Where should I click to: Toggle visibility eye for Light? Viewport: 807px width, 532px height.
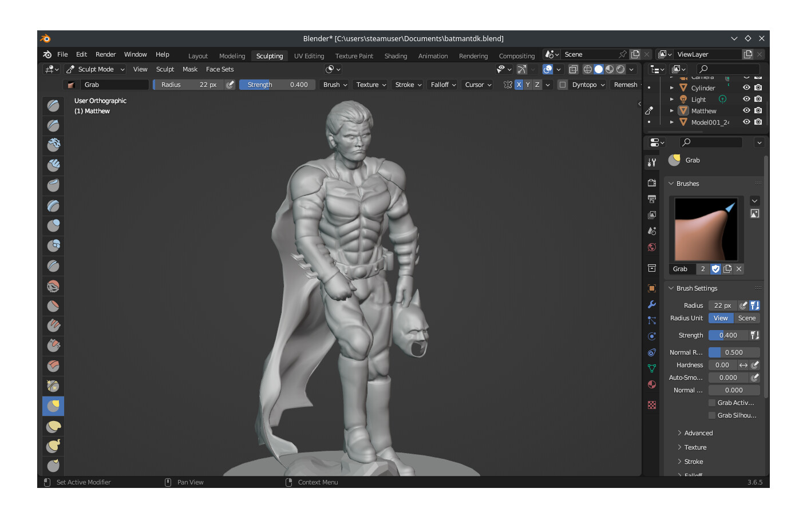tap(746, 99)
